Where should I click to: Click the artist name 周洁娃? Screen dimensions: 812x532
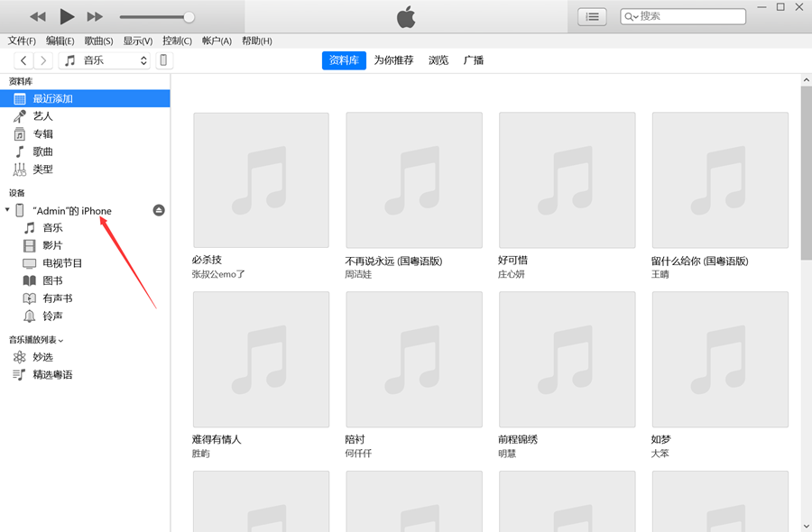[x=358, y=274]
